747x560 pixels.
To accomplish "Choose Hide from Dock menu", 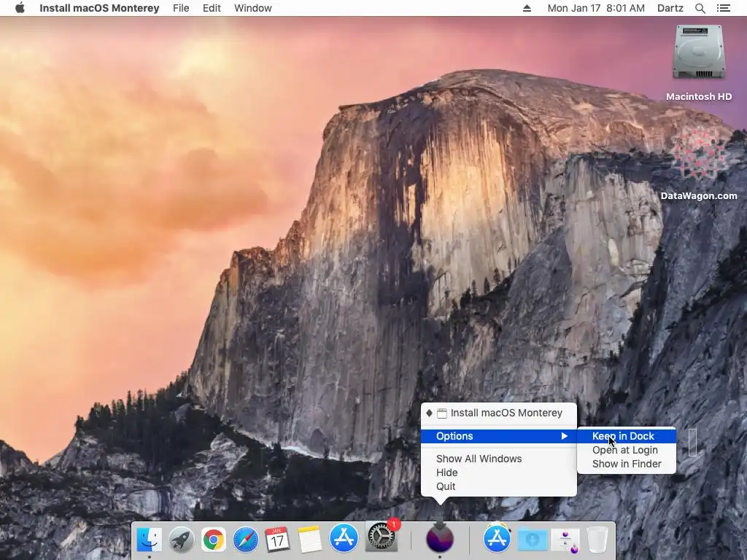I will tap(499, 472).
